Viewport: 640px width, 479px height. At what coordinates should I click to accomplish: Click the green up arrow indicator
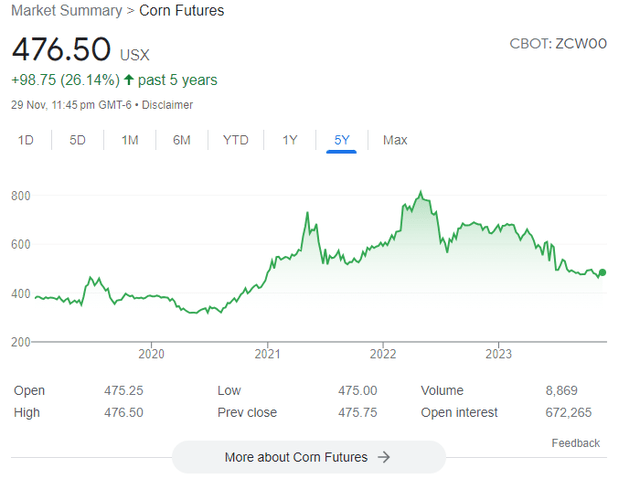point(129,80)
